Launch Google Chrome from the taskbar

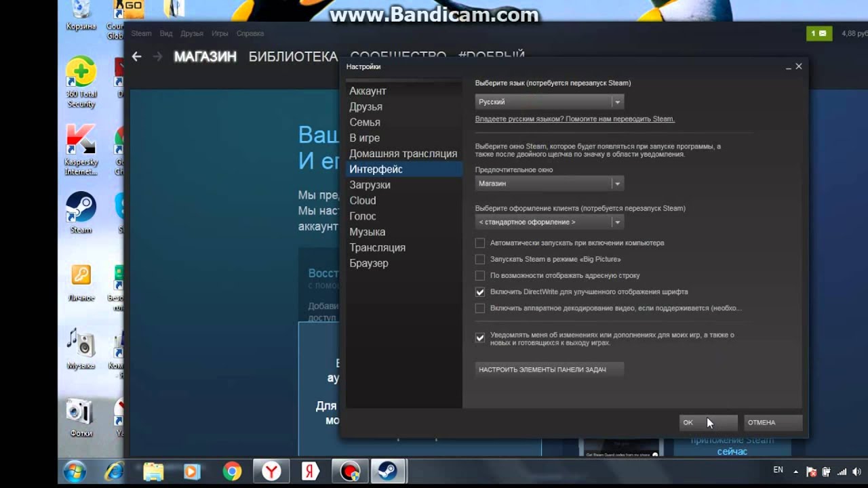(232, 471)
